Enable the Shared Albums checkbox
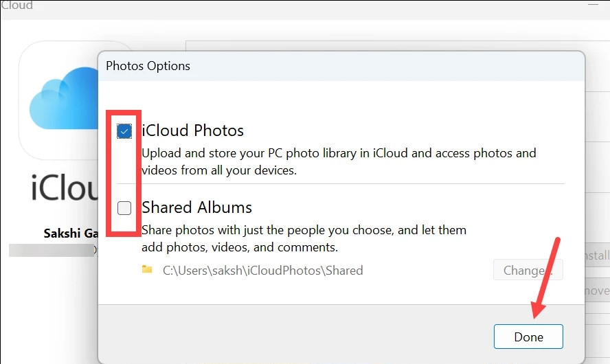This screenshot has width=610, height=364. pyautogui.click(x=124, y=208)
